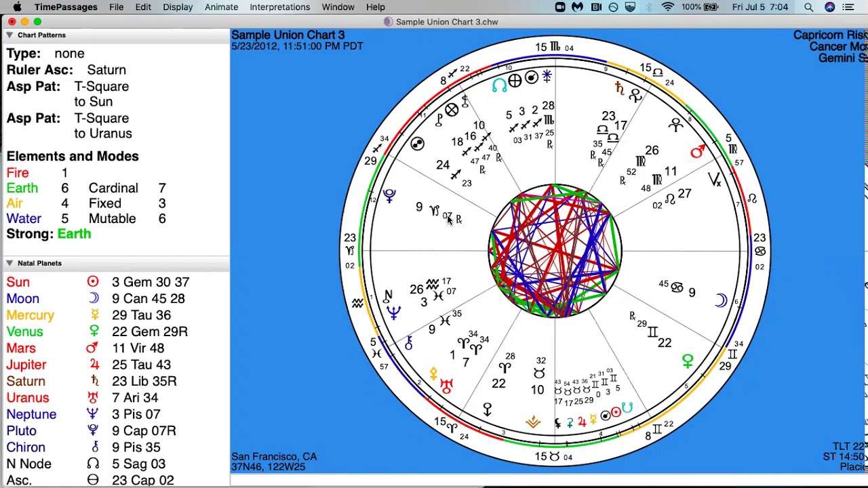Click the chart date '5/23/2012, 11:51:00 PM PDT'
The height and width of the screenshot is (488, 868).
coord(297,46)
